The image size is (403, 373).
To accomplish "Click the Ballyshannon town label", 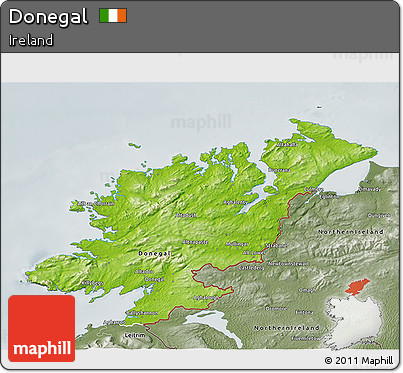I will tap(142, 313).
